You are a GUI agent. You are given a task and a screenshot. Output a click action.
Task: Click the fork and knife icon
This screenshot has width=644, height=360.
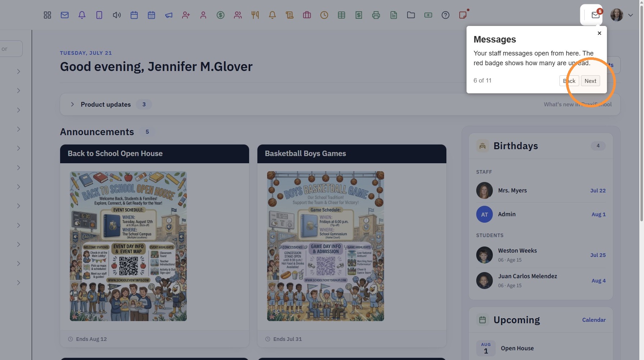click(x=255, y=15)
